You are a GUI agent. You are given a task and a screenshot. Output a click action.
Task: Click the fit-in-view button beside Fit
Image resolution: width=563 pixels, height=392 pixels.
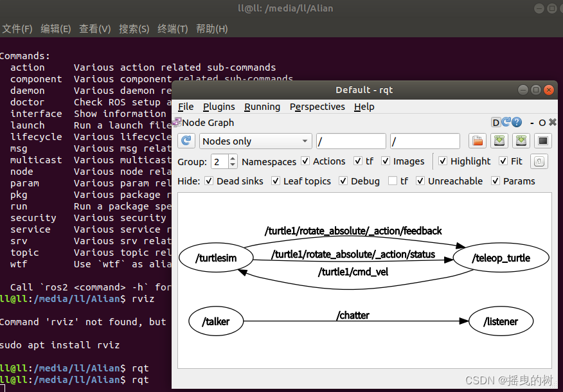pyautogui.click(x=539, y=161)
